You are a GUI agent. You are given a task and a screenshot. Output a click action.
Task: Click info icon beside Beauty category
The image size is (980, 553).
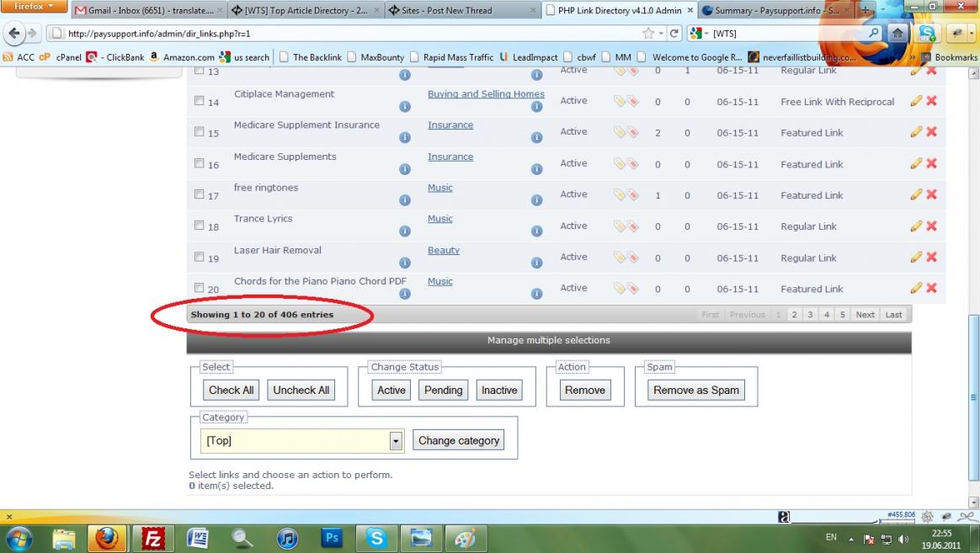[536, 263]
